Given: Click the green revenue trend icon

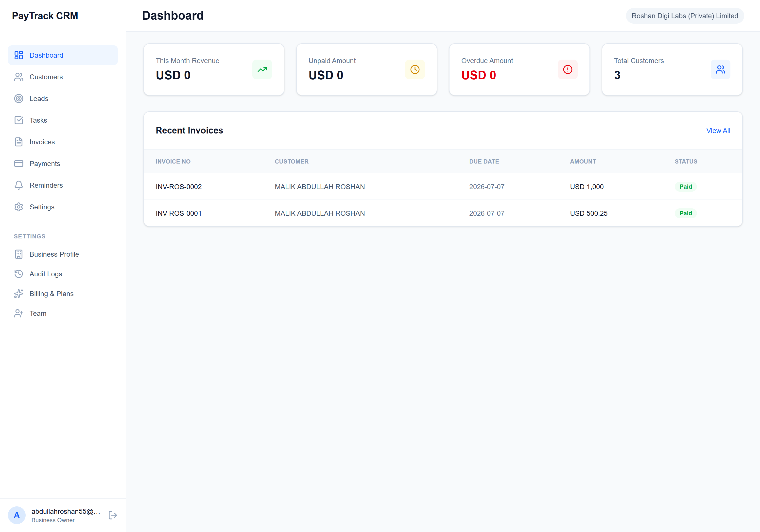Looking at the screenshot, I should coord(262,69).
